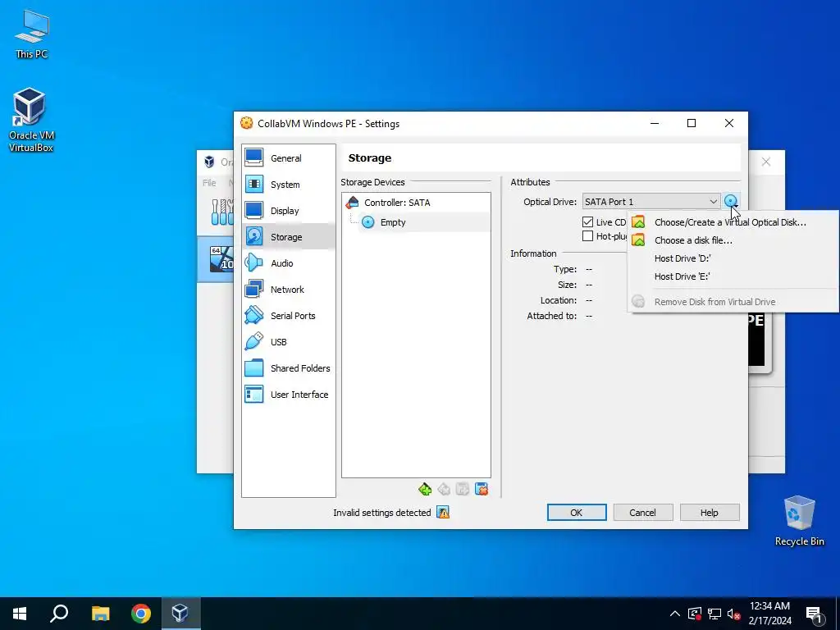Image resolution: width=840 pixels, height=630 pixels.
Task: Open Serial Ports settings
Action: pyautogui.click(x=288, y=316)
